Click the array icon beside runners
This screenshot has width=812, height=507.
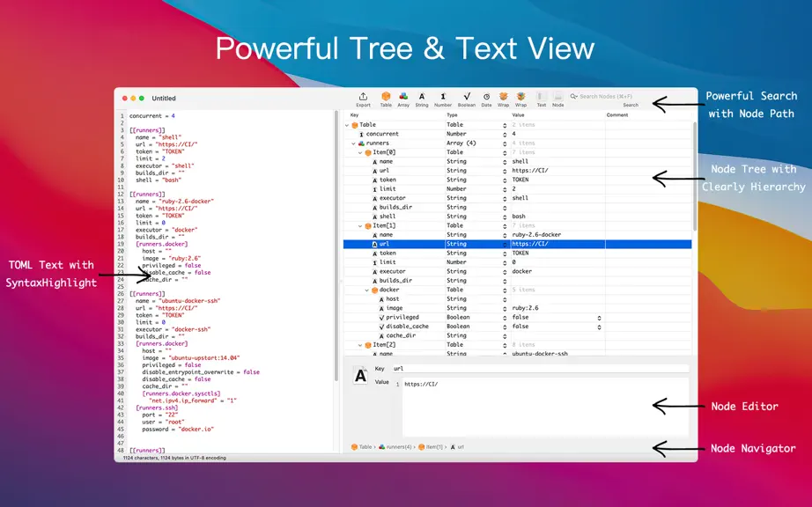tap(361, 143)
